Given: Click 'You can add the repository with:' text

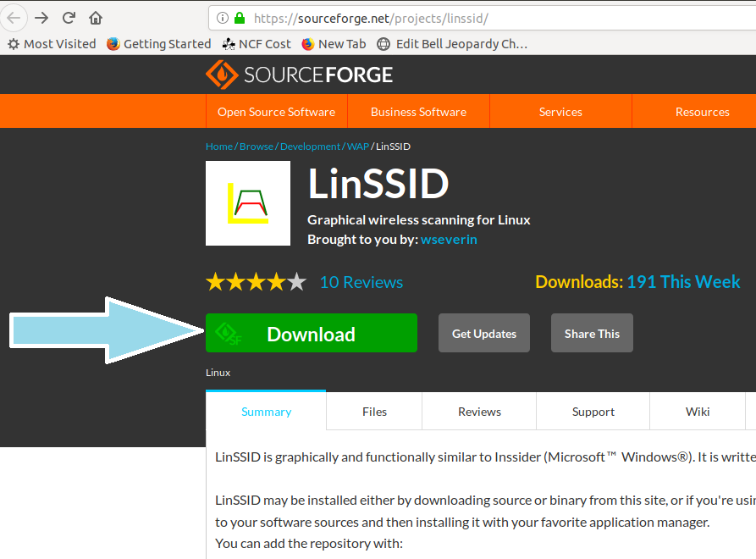Looking at the screenshot, I should pos(308,544).
